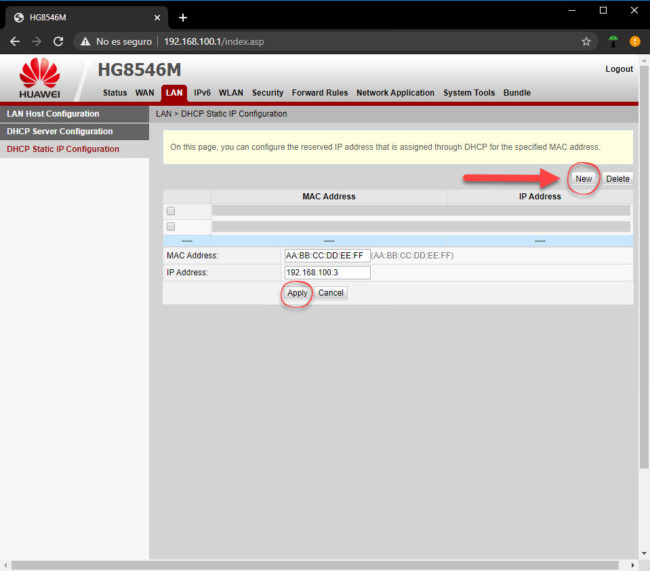Select the LAN tab
The width and height of the screenshot is (650, 571).
174,92
